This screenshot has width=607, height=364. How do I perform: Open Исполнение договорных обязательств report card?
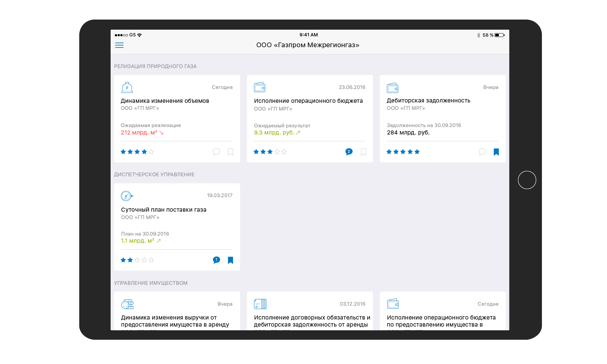coord(312,321)
